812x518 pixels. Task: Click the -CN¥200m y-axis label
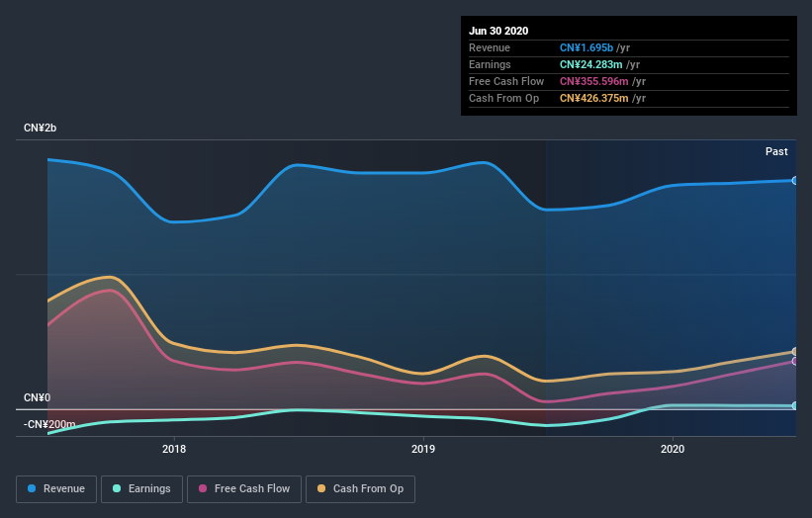click(x=49, y=424)
